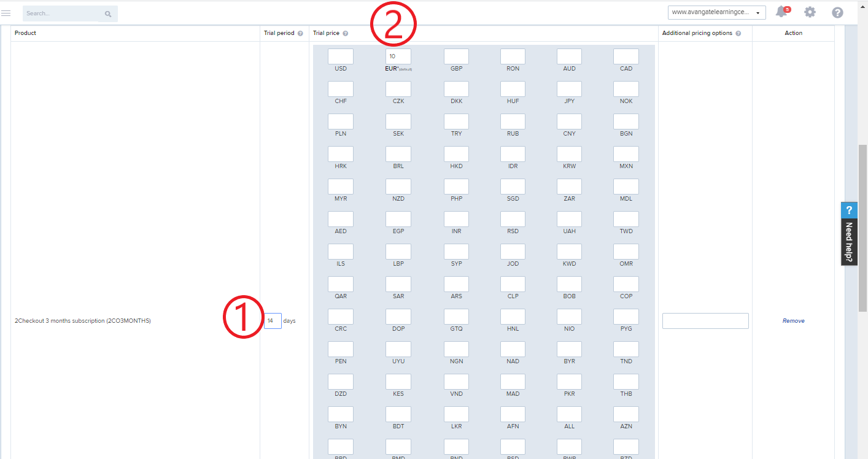Click the AED trial price field
The height and width of the screenshot is (459, 868).
click(341, 219)
